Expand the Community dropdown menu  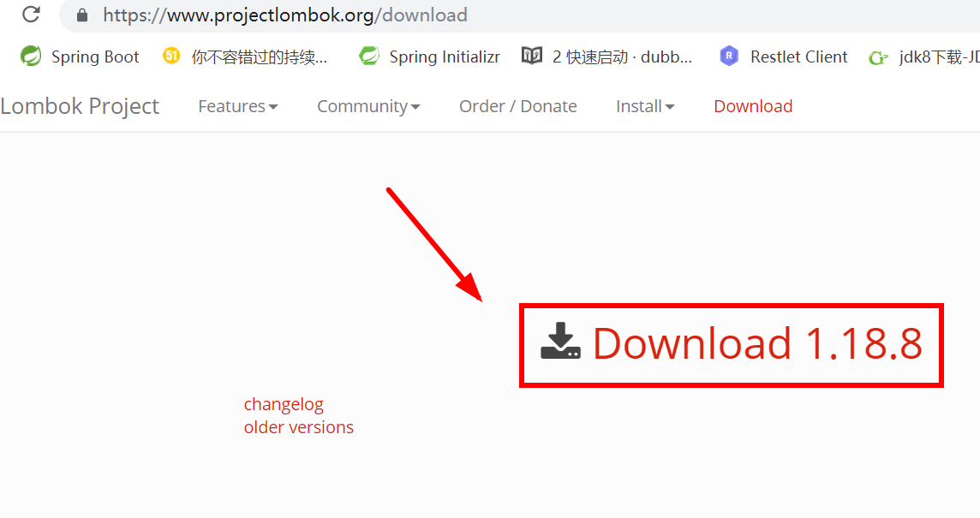[368, 106]
